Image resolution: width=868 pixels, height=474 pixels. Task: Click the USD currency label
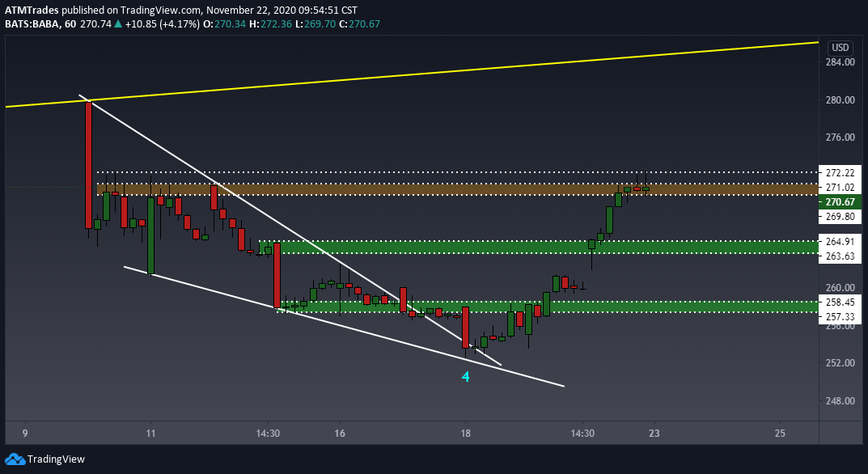[840, 48]
